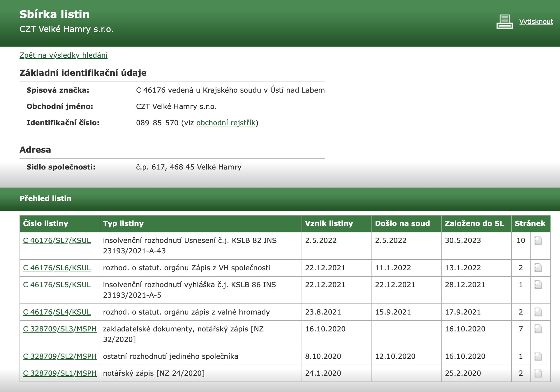
Task: Click the identification number 089 85 570
Action: click(157, 123)
